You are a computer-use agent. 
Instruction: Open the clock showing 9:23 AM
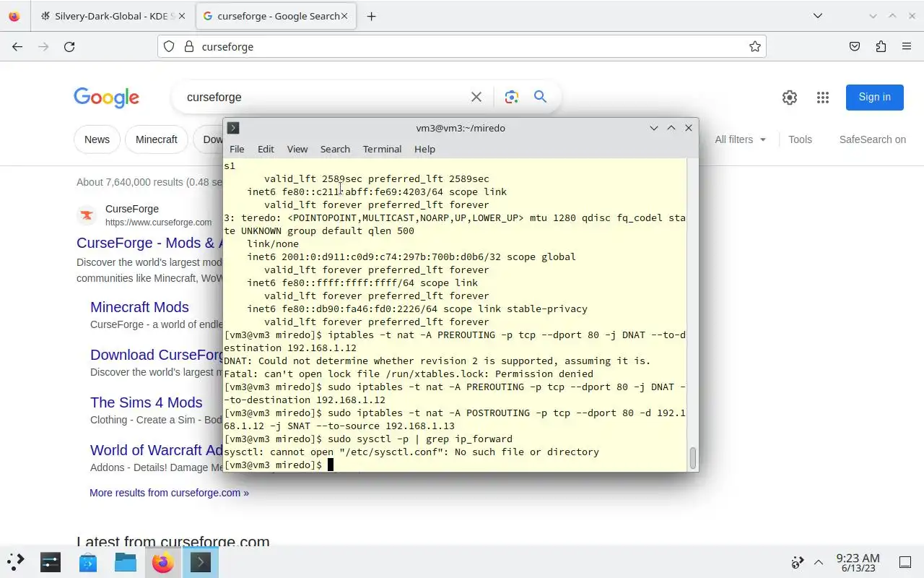(858, 562)
